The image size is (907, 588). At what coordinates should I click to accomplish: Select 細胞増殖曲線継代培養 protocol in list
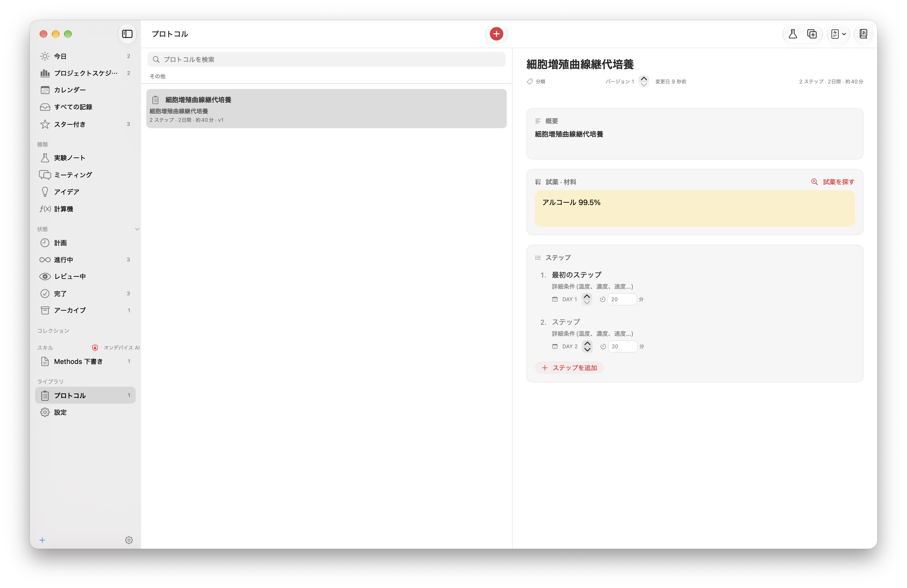pyautogui.click(x=326, y=109)
